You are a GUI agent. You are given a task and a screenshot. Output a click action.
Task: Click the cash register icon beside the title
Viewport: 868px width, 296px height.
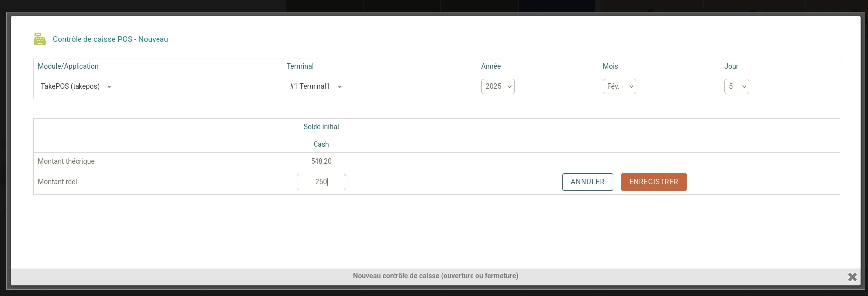[40, 39]
